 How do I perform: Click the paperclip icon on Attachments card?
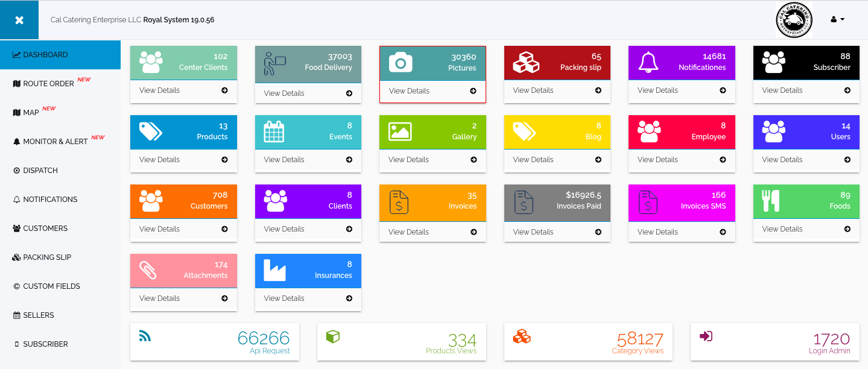[x=148, y=270]
